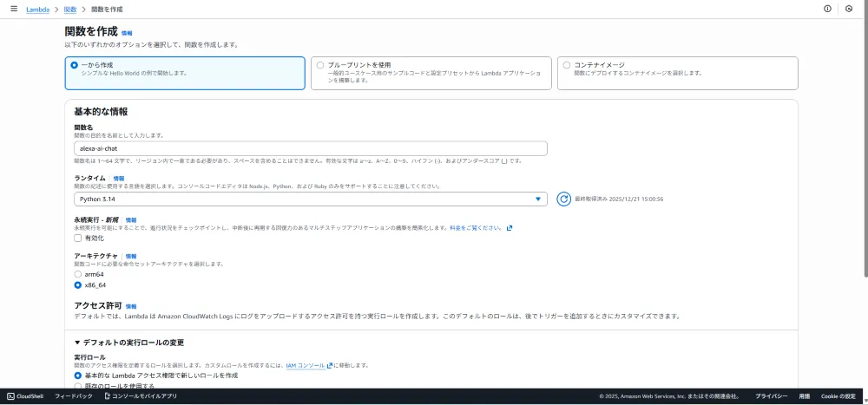Open CloudShell terminal icon

(10, 396)
